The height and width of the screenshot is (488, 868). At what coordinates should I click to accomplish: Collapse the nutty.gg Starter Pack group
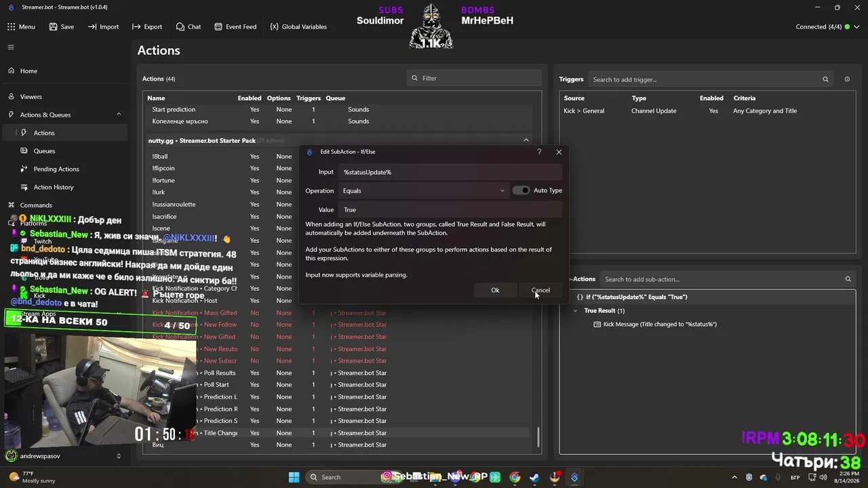click(526, 140)
